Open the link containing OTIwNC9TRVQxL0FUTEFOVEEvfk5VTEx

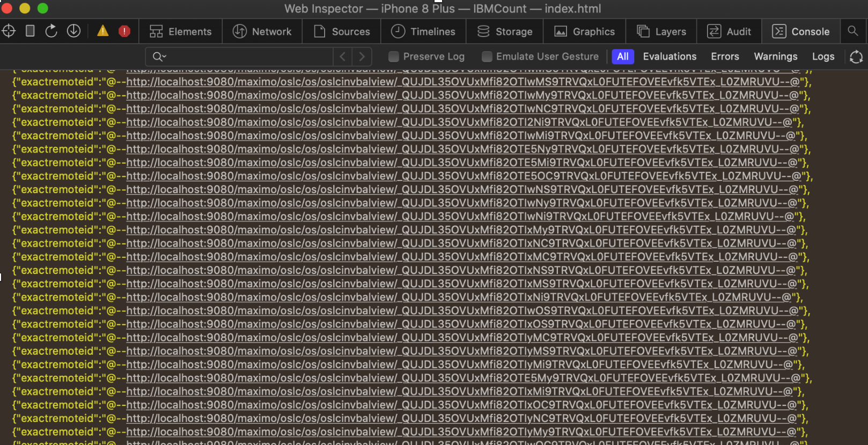tap(462, 109)
